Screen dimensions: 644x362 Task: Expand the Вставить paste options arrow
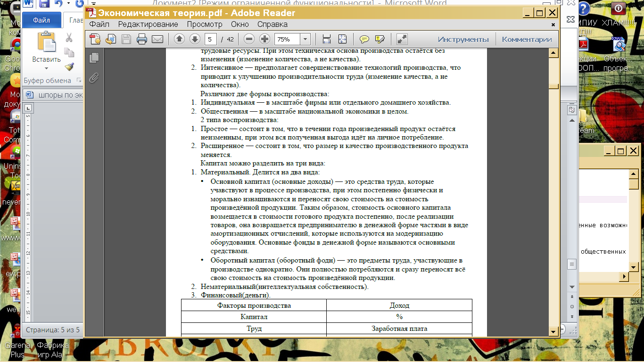[46, 68]
